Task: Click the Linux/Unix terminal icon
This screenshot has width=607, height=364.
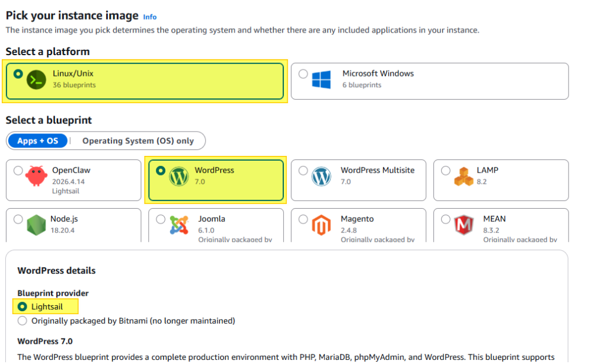Action: point(36,80)
